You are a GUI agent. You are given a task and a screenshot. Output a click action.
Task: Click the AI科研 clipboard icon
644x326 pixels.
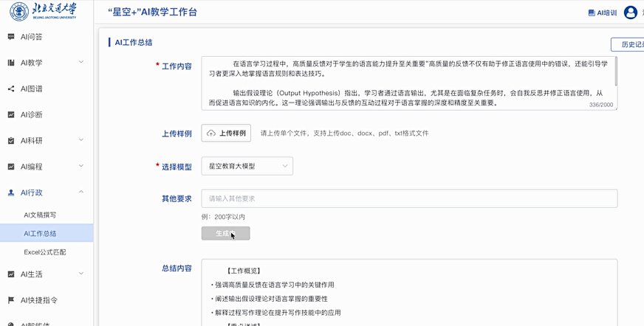tap(11, 141)
